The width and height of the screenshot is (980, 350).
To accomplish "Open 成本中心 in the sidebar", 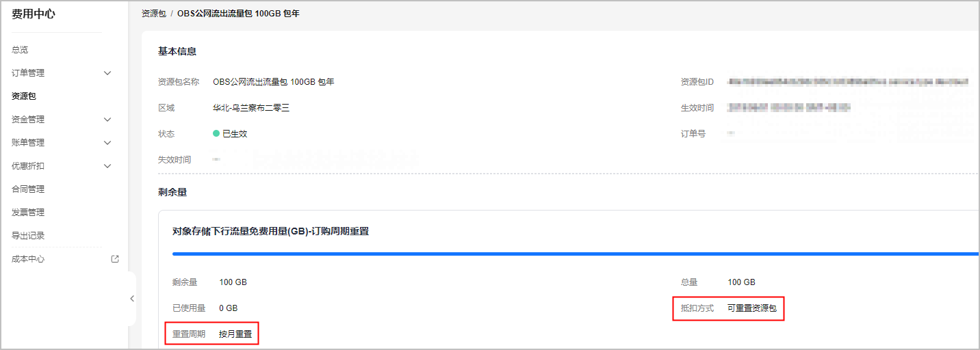I will pos(28,259).
